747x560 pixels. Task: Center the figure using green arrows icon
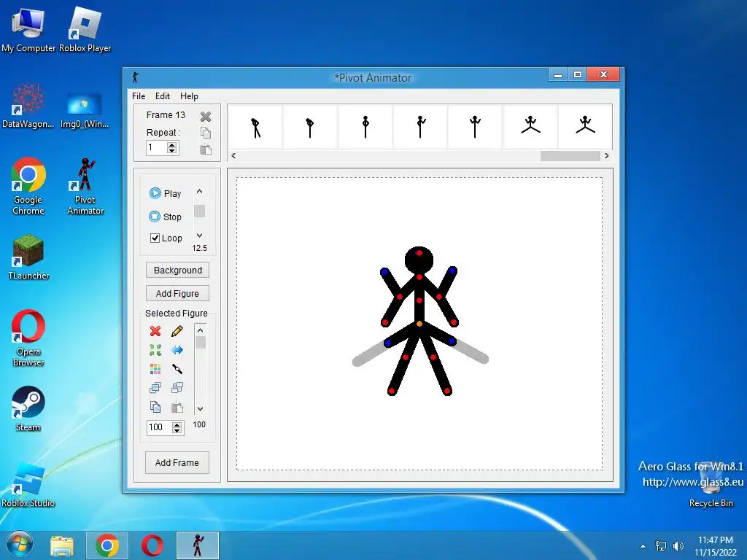[x=155, y=350]
